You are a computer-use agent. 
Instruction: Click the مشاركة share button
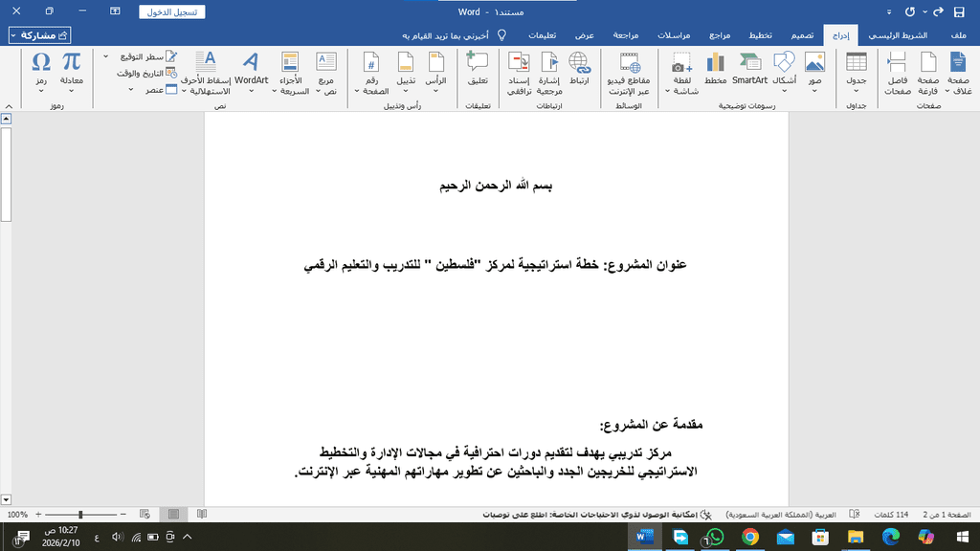[40, 35]
